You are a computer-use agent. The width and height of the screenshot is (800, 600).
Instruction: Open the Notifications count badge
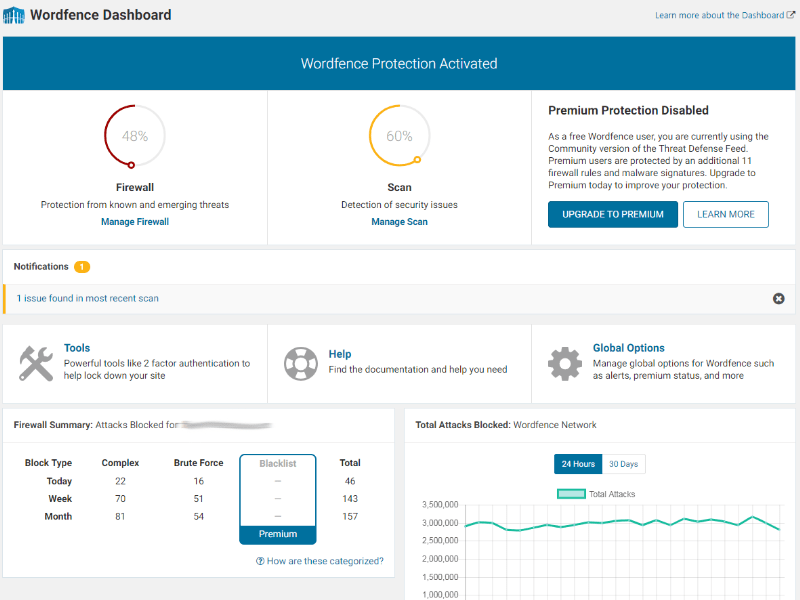[x=82, y=267]
